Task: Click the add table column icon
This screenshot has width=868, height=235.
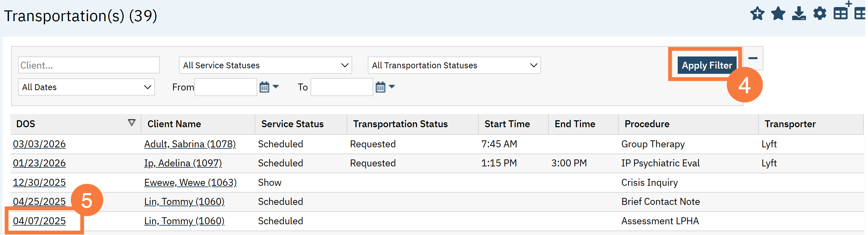Action: [842, 12]
